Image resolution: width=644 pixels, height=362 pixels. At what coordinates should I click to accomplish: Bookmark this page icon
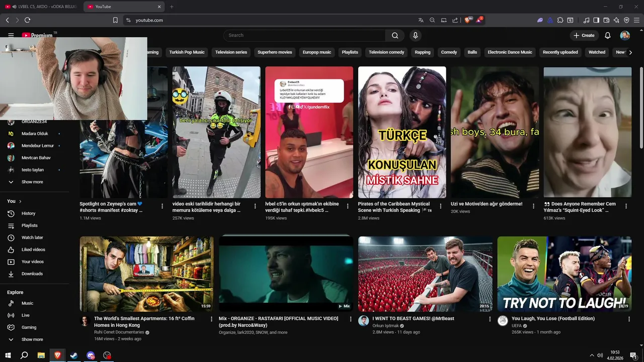pyautogui.click(x=115, y=20)
